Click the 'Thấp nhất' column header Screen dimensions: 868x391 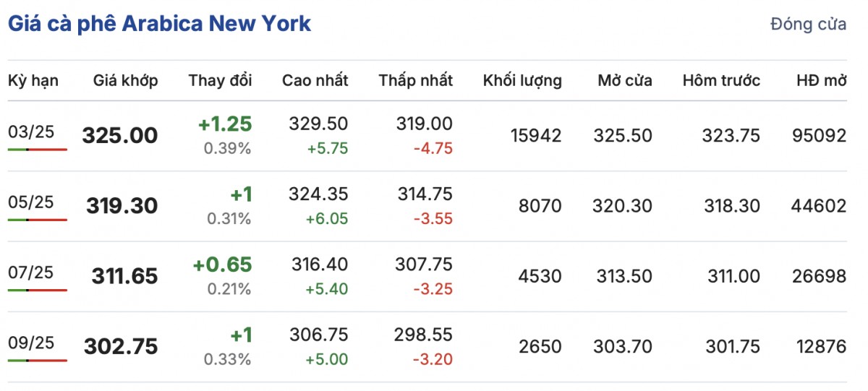point(415,80)
